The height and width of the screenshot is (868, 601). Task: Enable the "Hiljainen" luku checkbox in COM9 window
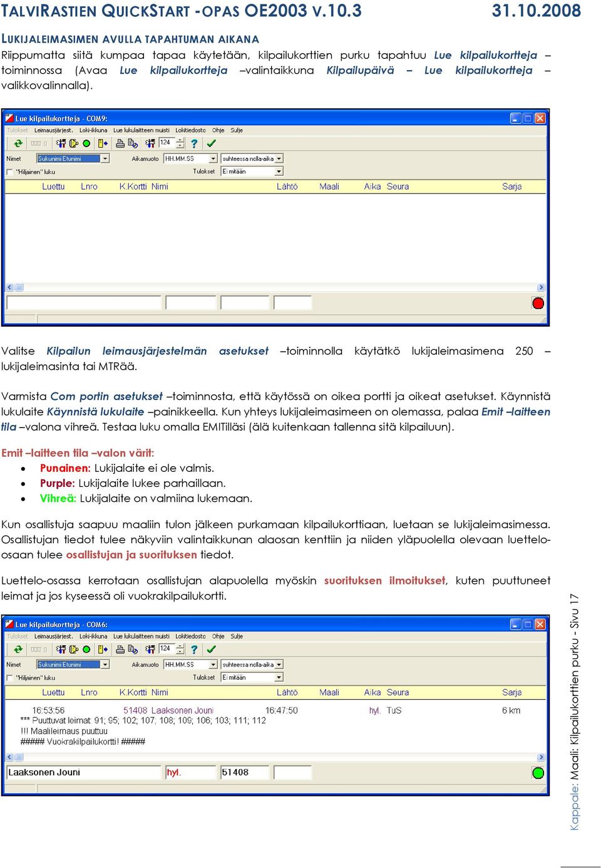9,172
